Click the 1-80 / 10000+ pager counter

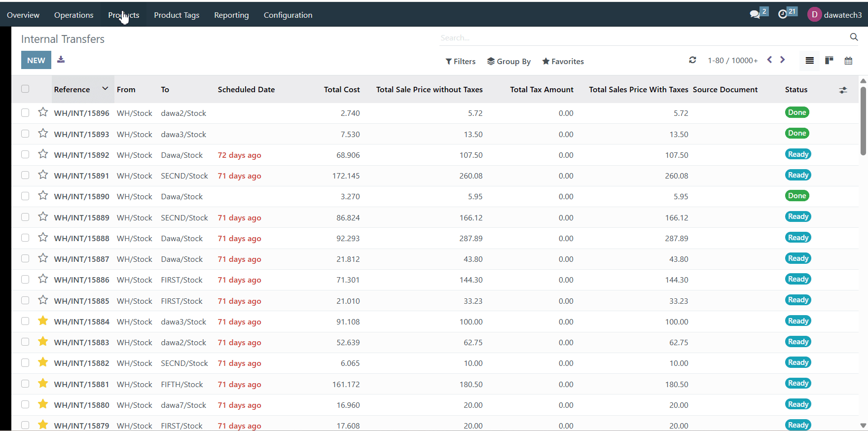click(x=732, y=60)
